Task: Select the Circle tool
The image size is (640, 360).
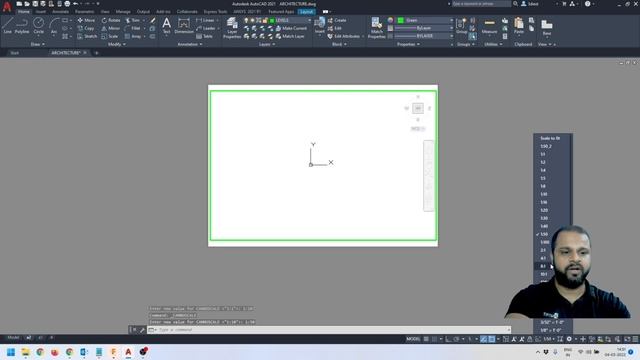Action: point(38,26)
